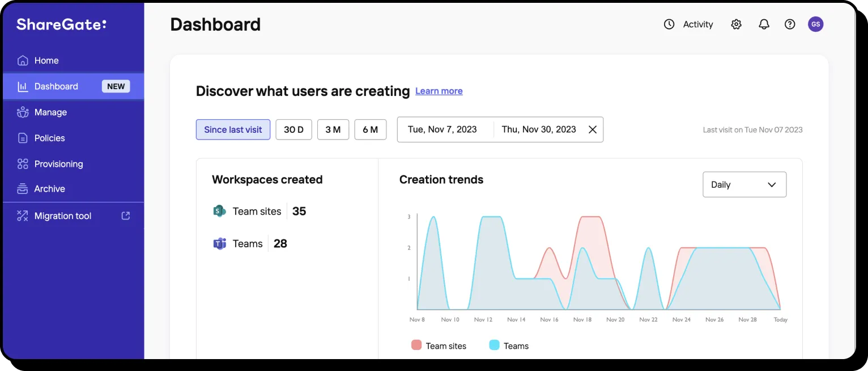
Task: Click the Archive box icon
Action: (23, 189)
